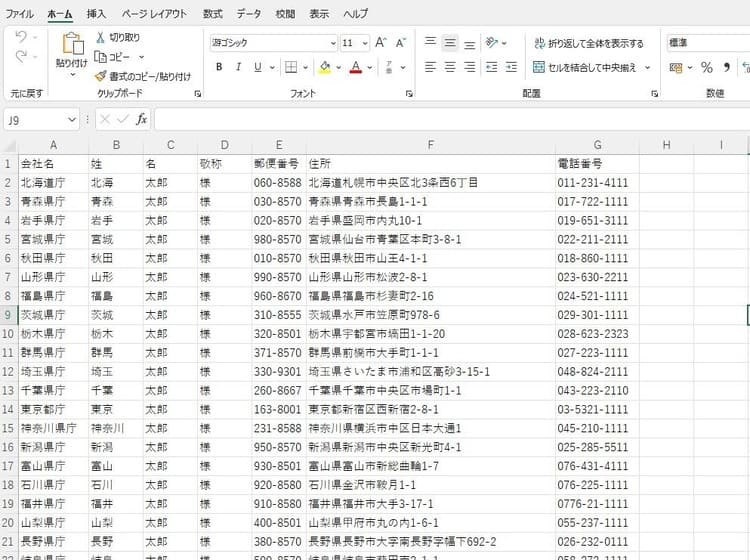Toggle Italic formatting
Screen dimensions: 750x560
pos(238,67)
